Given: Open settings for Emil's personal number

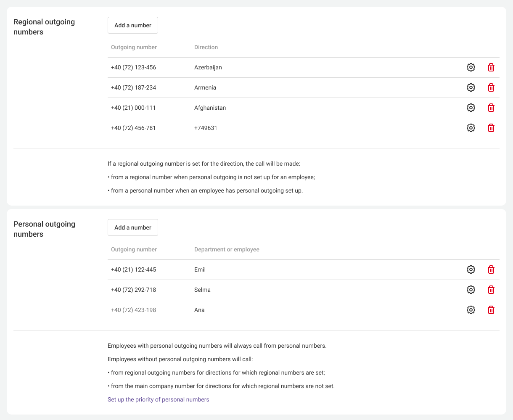Looking at the screenshot, I should point(471,269).
